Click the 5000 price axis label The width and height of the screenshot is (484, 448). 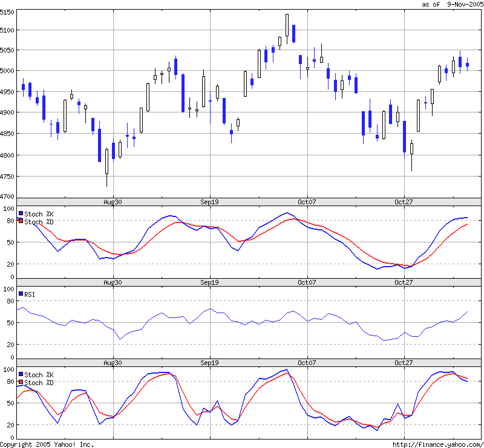[7, 71]
